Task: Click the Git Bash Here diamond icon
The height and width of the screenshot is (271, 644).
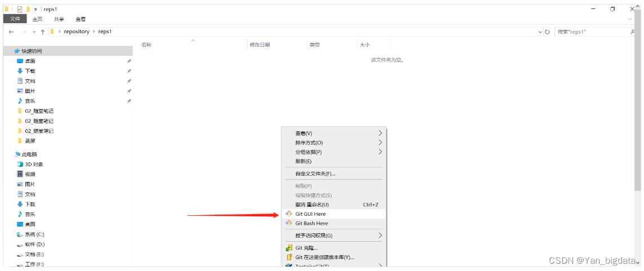Action: click(289, 223)
